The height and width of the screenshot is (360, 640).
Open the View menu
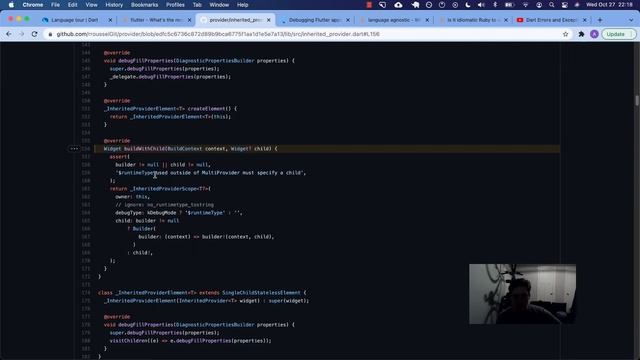(91, 5)
